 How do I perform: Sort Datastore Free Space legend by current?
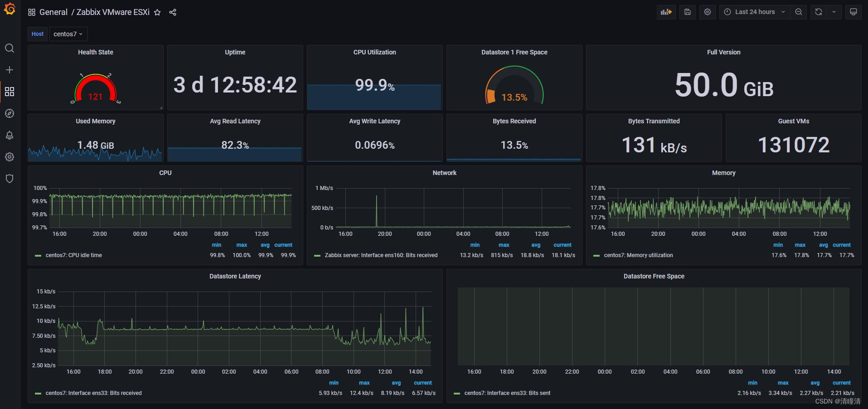(842, 383)
